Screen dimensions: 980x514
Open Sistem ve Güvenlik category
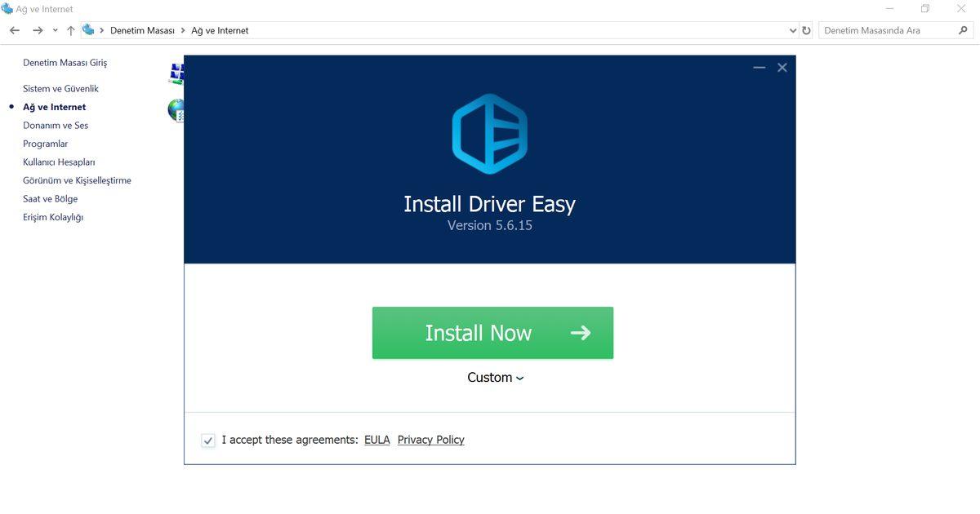click(60, 88)
